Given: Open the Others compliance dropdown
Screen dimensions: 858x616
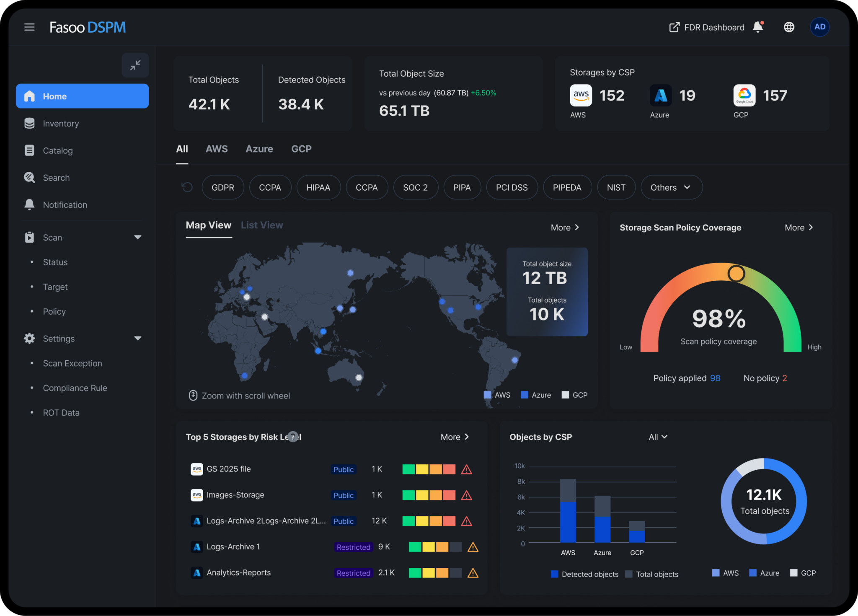Looking at the screenshot, I should [x=671, y=187].
